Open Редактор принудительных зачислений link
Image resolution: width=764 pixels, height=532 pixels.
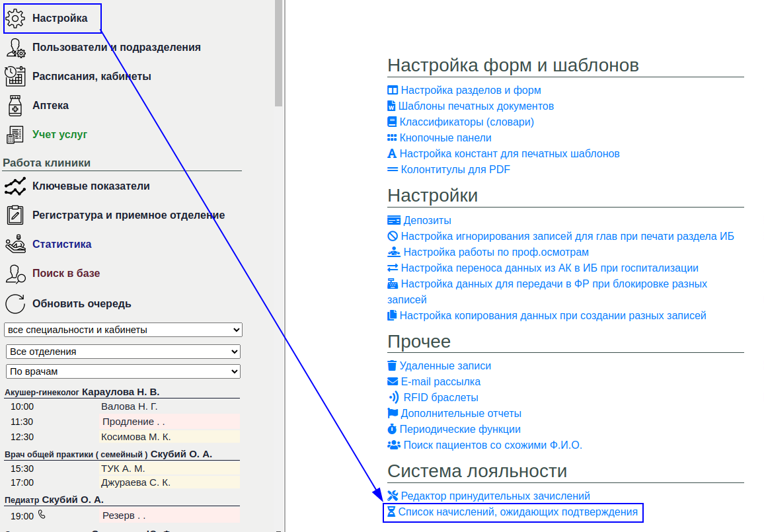495,496
